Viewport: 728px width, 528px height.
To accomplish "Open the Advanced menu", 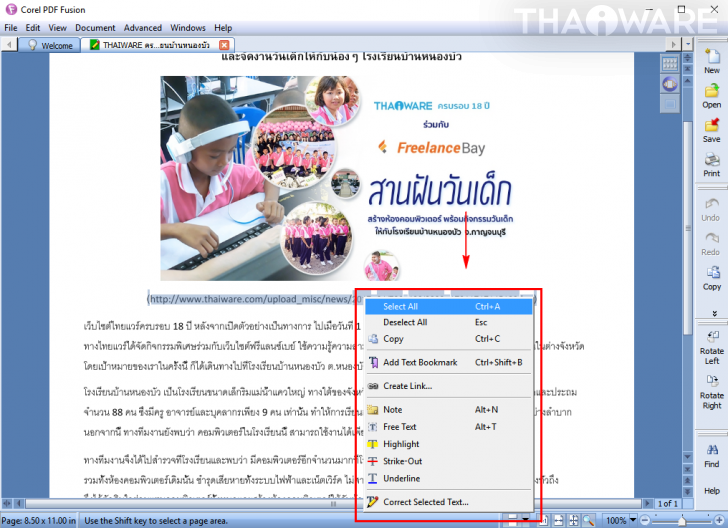I will pos(143,28).
